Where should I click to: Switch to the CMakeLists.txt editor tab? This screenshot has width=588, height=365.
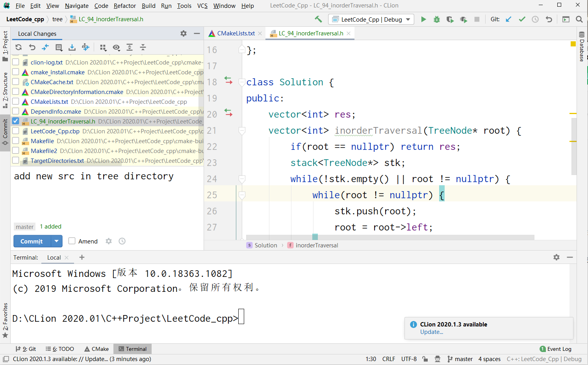(236, 33)
